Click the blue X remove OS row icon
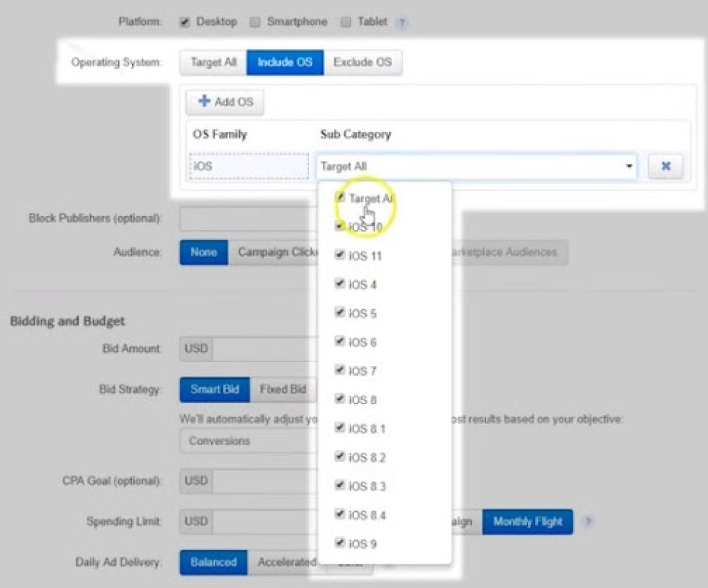This screenshot has height=588, width=708. tap(666, 167)
